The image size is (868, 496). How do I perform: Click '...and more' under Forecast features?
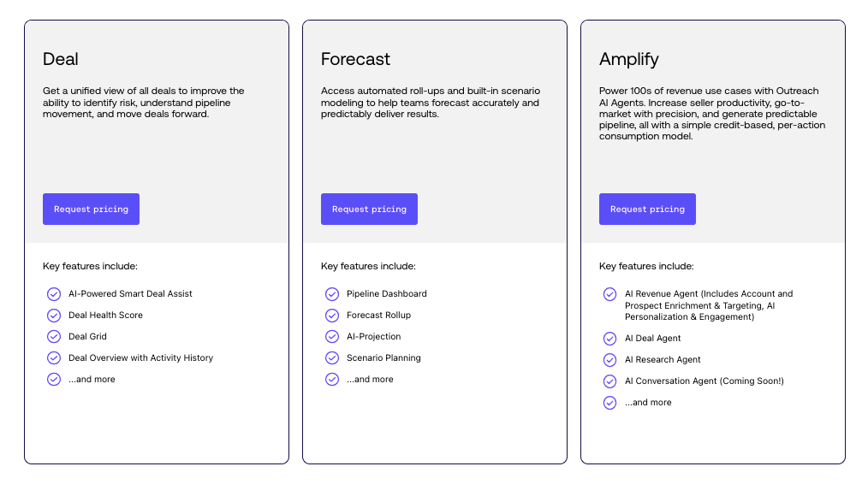pos(370,380)
